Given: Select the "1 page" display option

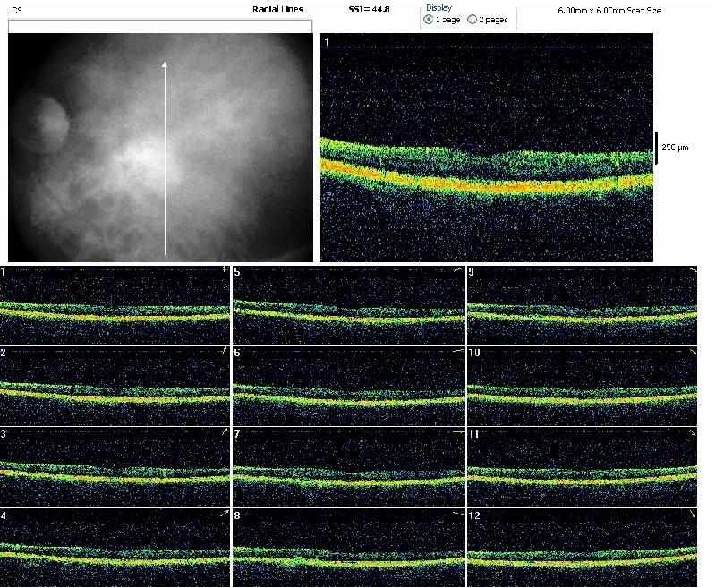Looking at the screenshot, I should point(430,20).
